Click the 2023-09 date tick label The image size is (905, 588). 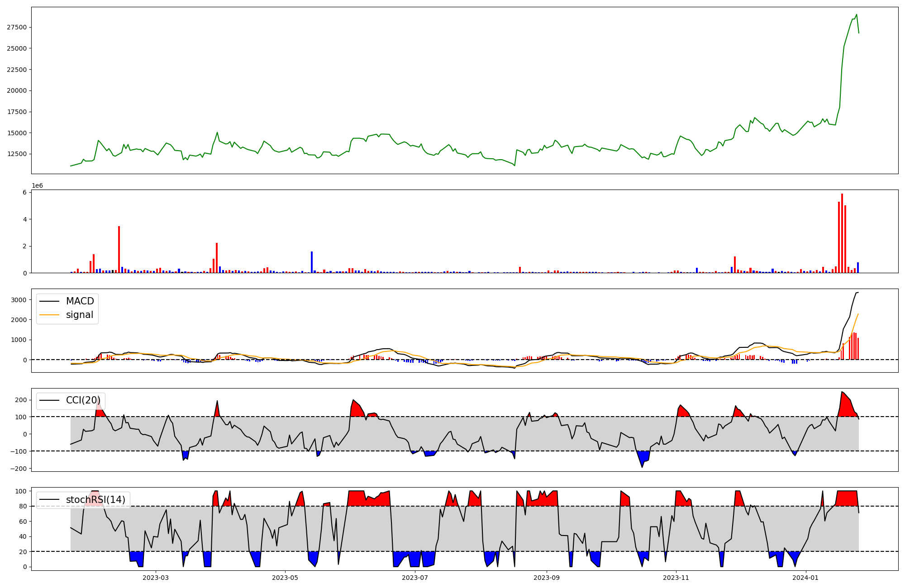point(546,578)
